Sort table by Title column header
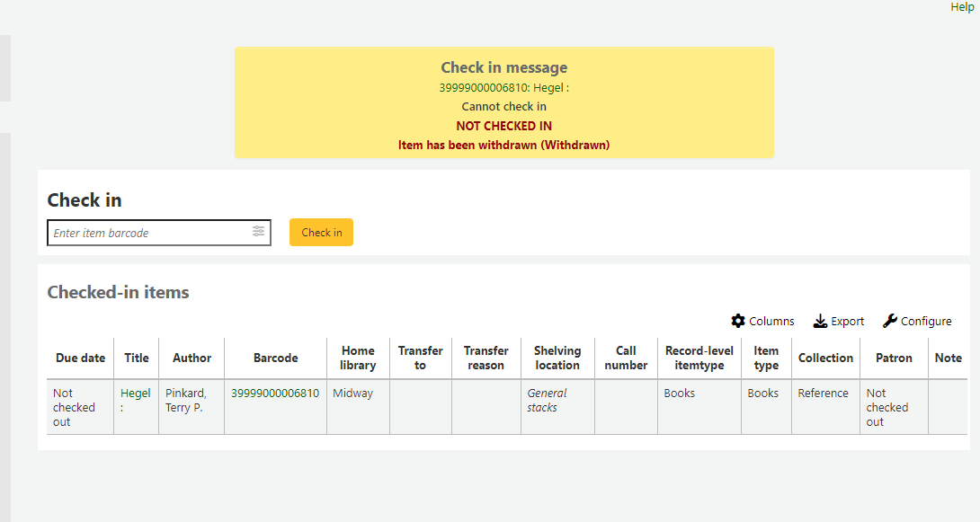Viewport: 980px width, 522px height. pyautogui.click(x=137, y=358)
